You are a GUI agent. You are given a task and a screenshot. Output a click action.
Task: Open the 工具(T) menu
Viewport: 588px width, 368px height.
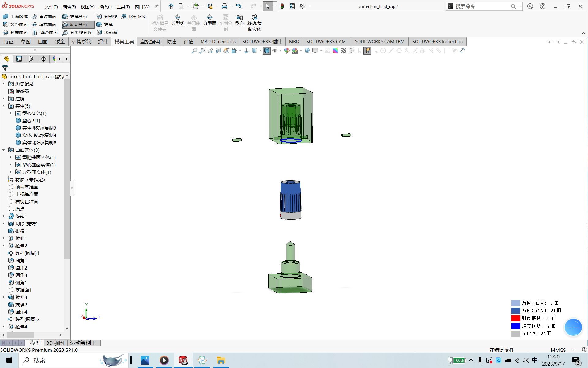coord(123,6)
